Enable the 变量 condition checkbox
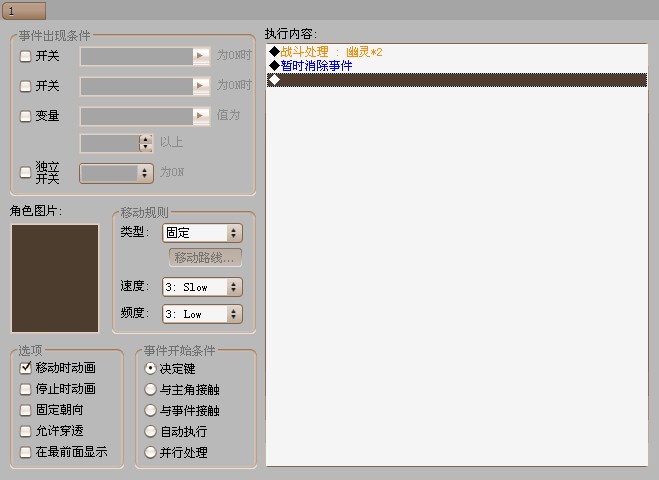 coord(26,116)
